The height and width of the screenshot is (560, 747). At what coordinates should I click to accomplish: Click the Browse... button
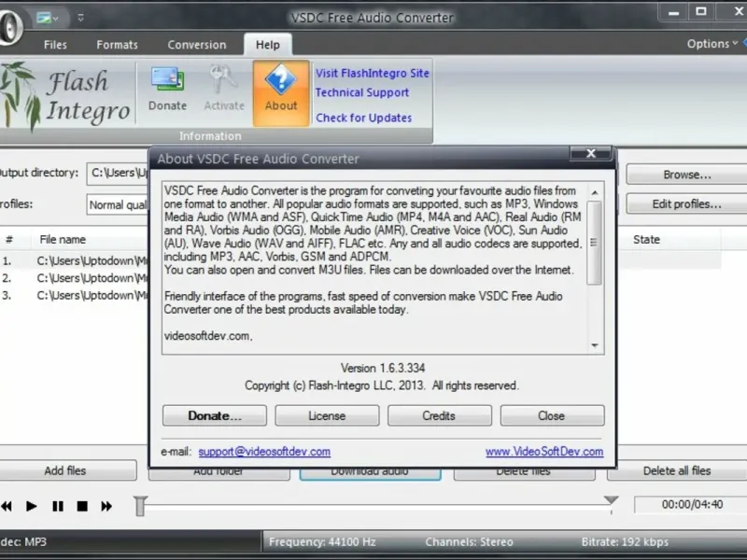(x=687, y=175)
